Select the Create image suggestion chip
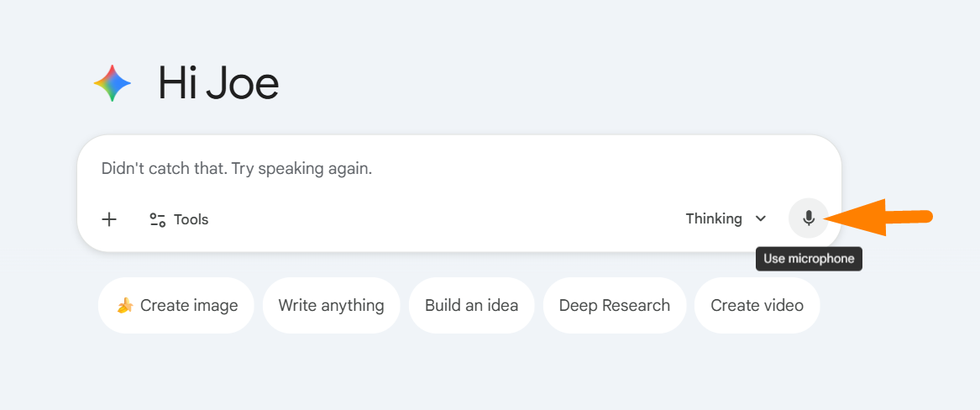This screenshot has height=410, width=980. click(x=176, y=306)
